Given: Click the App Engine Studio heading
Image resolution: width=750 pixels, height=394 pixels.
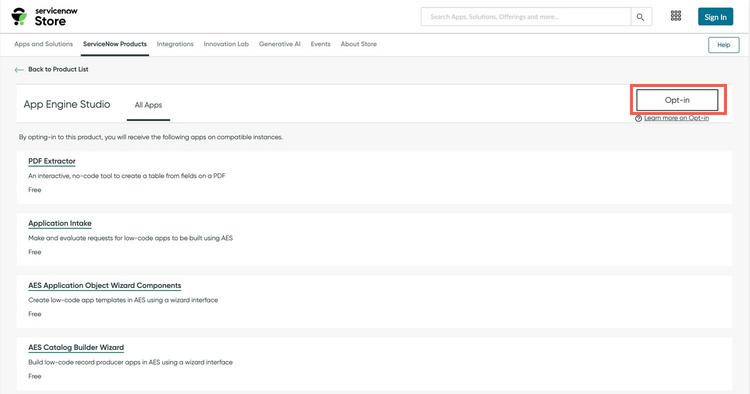Looking at the screenshot, I should click(67, 104).
